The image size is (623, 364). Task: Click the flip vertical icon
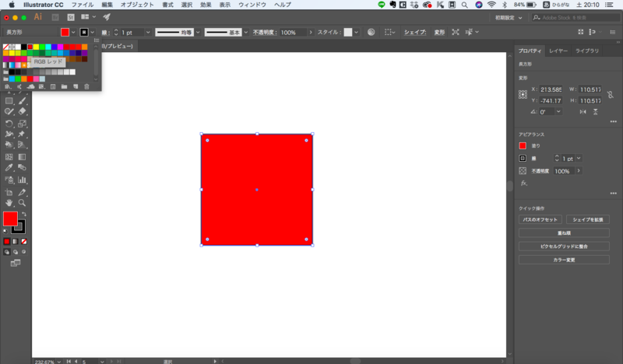(595, 112)
